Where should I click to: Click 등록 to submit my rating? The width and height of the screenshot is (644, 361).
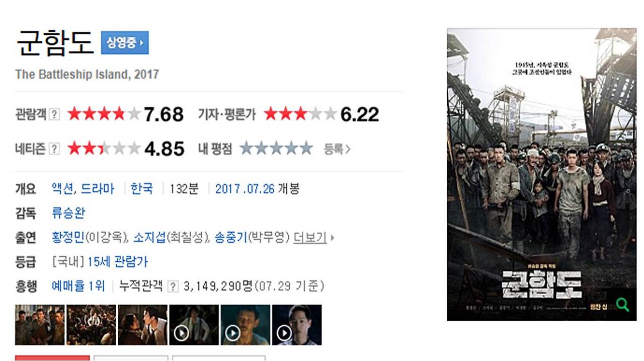click(337, 149)
